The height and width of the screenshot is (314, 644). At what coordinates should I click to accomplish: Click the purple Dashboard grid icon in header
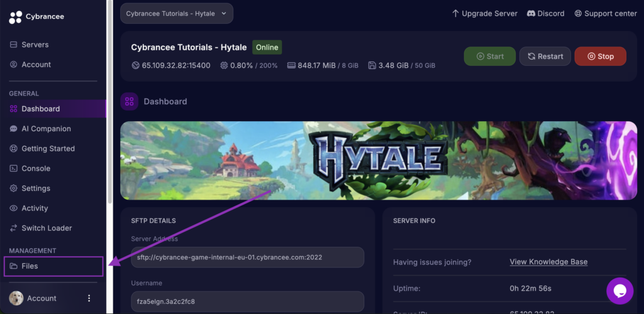tap(130, 101)
